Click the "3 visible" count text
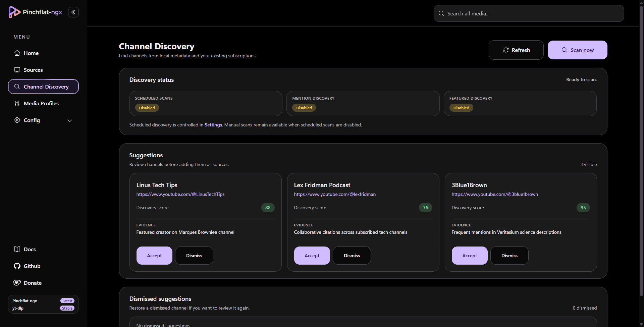Image resolution: width=644 pixels, height=327 pixels. [589, 164]
